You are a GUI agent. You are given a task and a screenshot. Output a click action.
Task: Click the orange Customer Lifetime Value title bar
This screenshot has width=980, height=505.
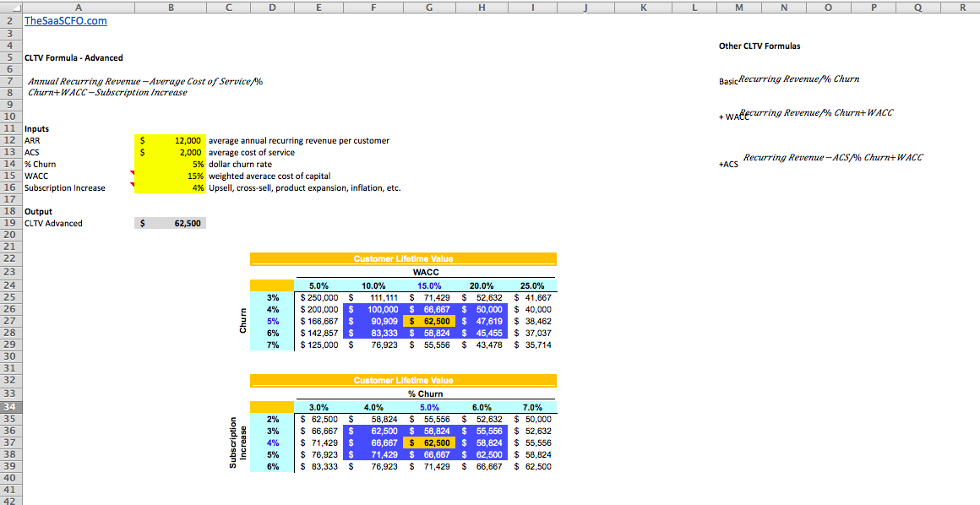tap(403, 259)
